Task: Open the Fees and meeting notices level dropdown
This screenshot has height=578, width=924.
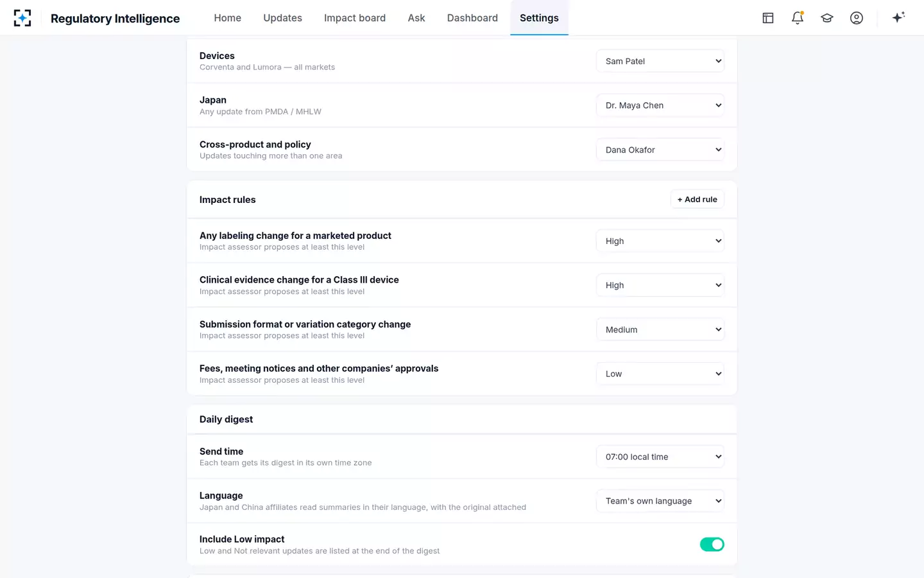Action: (660, 374)
